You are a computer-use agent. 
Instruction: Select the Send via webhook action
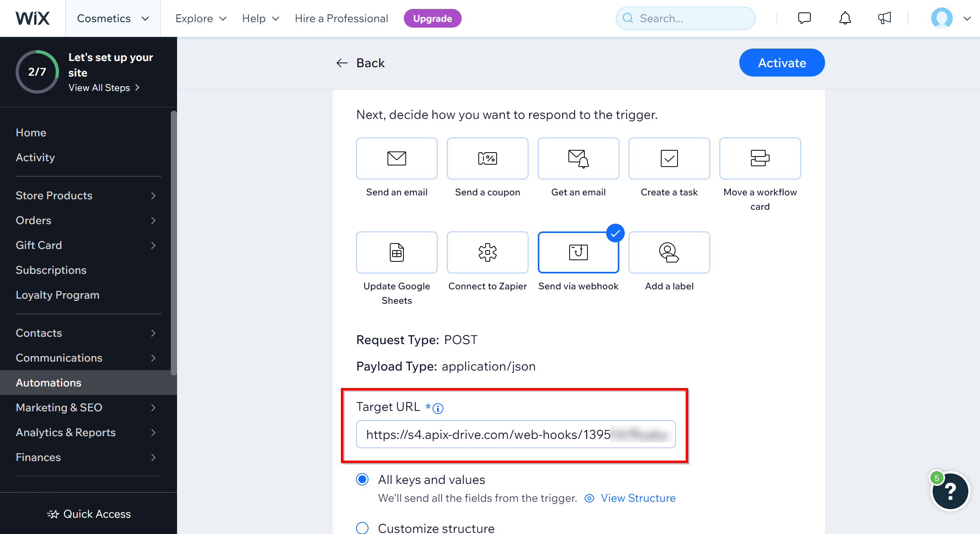point(578,252)
